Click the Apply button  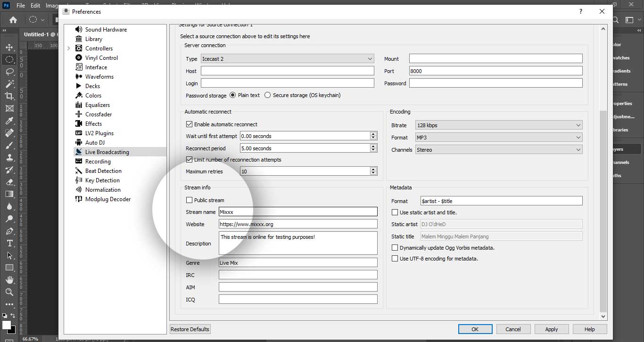coord(551,329)
